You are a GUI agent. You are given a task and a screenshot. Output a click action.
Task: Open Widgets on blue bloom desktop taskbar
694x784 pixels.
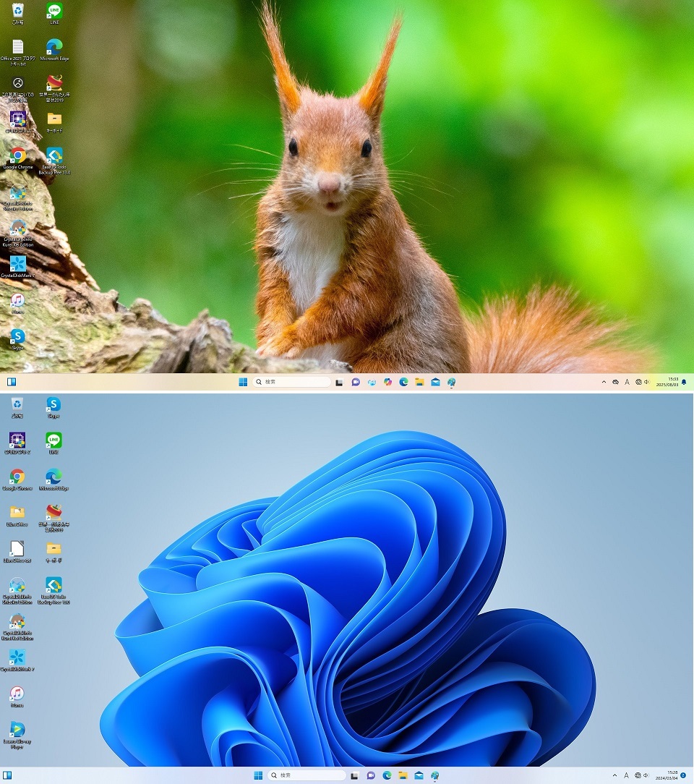[x=7, y=775]
